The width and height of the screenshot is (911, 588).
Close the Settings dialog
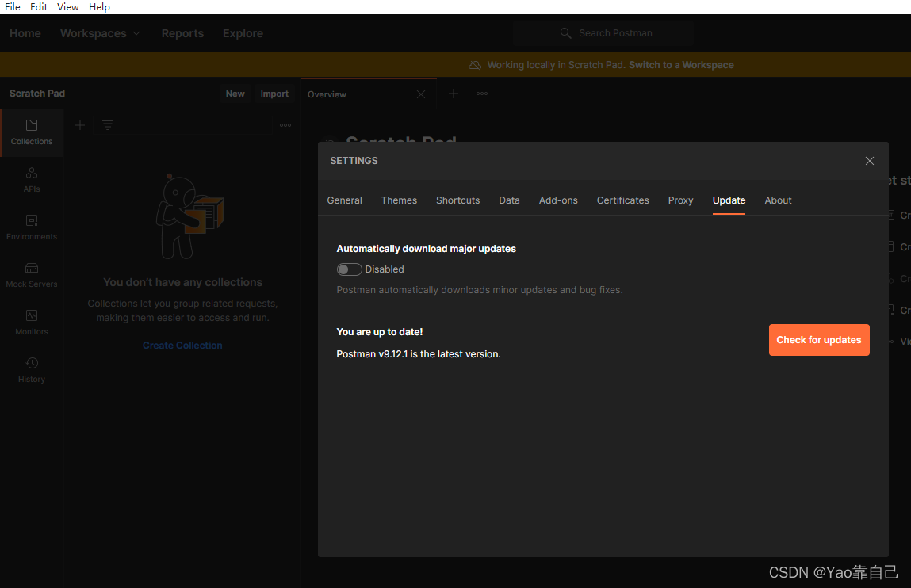tap(869, 161)
